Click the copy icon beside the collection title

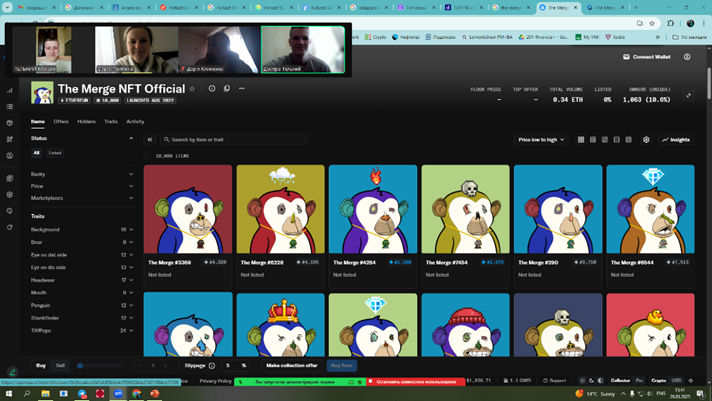[227, 89]
